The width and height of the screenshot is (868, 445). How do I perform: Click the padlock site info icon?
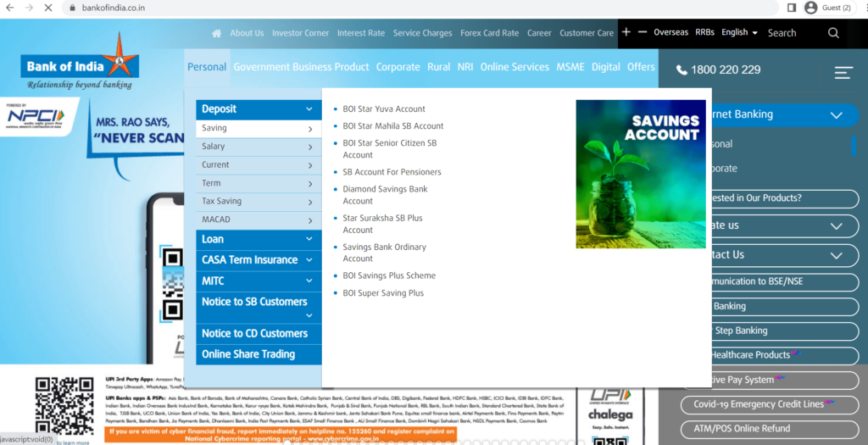point(73,8)
